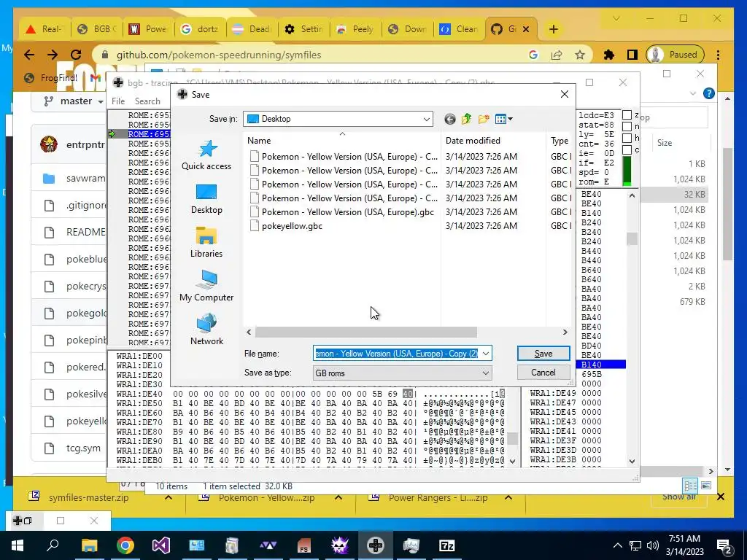Viewport: 747px width, 560px height.
Task: Open Search menu in bgb debugger
Action: point(147,101)
